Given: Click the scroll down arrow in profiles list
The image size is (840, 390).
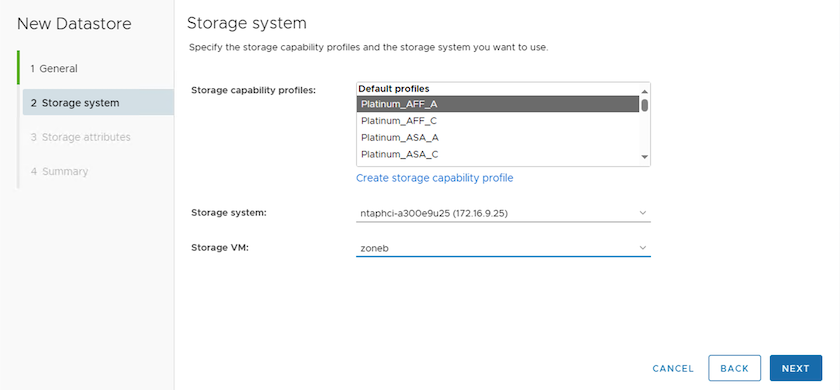Looking at the screenshot, I should pos(644,157).
